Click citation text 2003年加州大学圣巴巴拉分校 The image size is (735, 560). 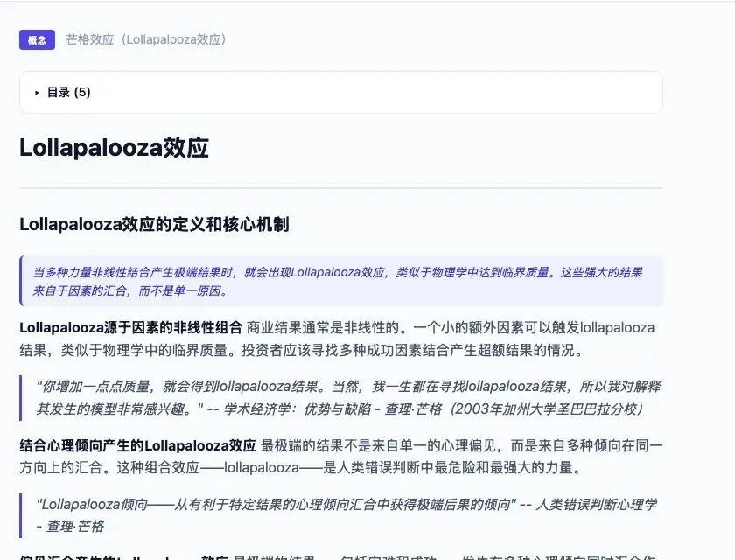546,409
